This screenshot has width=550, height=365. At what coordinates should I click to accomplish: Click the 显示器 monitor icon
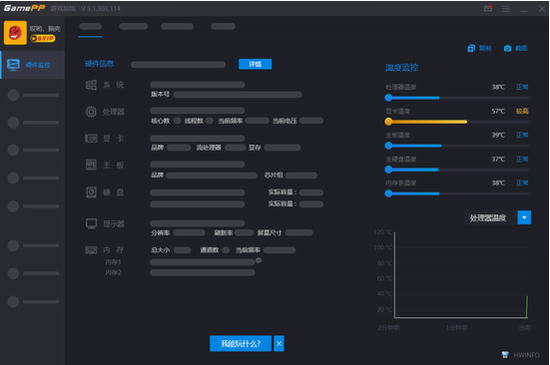click(91, 224)
